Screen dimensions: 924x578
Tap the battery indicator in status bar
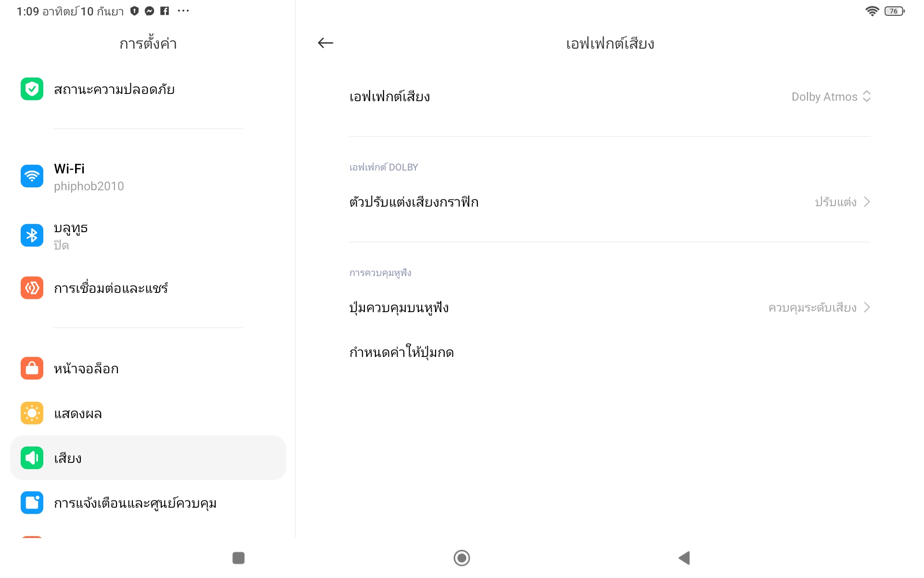[x=894, y=11]
